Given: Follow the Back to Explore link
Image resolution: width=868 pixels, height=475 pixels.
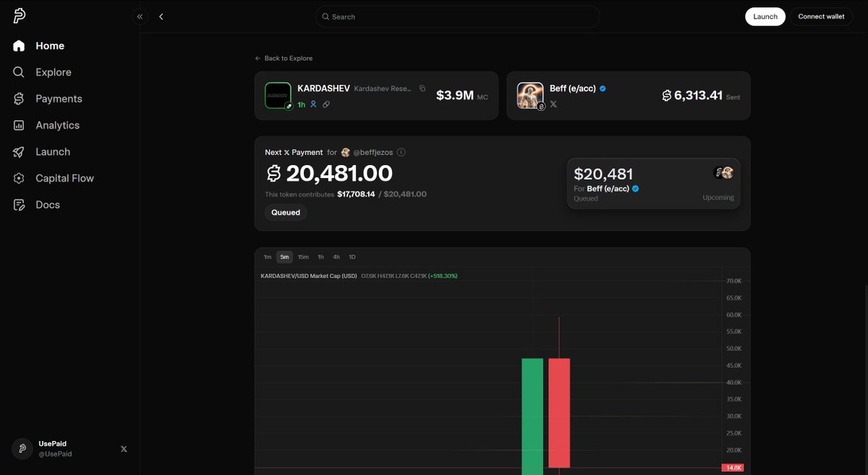Looking at the screenshot, I should click(x=284, y=58).
